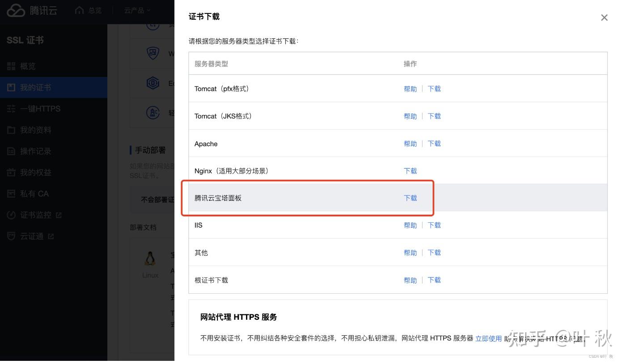Click the lighthouse icon in the background page
628x364 pixels.
click(153, 113)
